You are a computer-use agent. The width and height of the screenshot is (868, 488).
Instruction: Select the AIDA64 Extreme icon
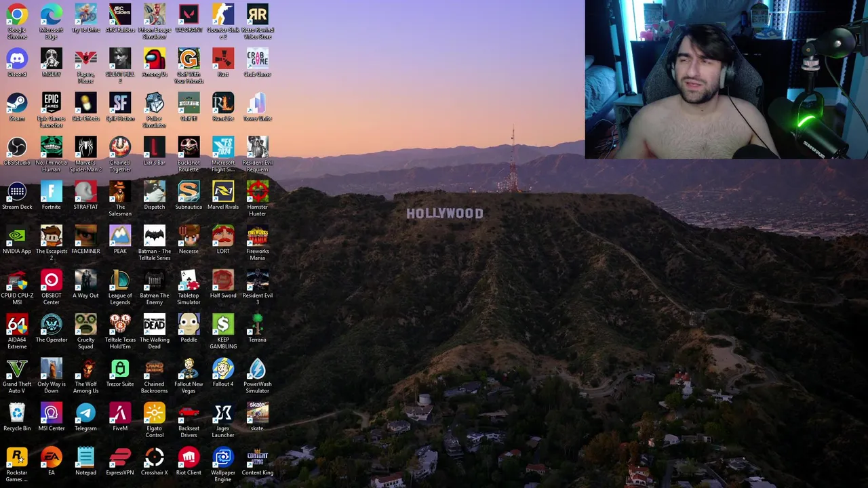coord(17,325)
